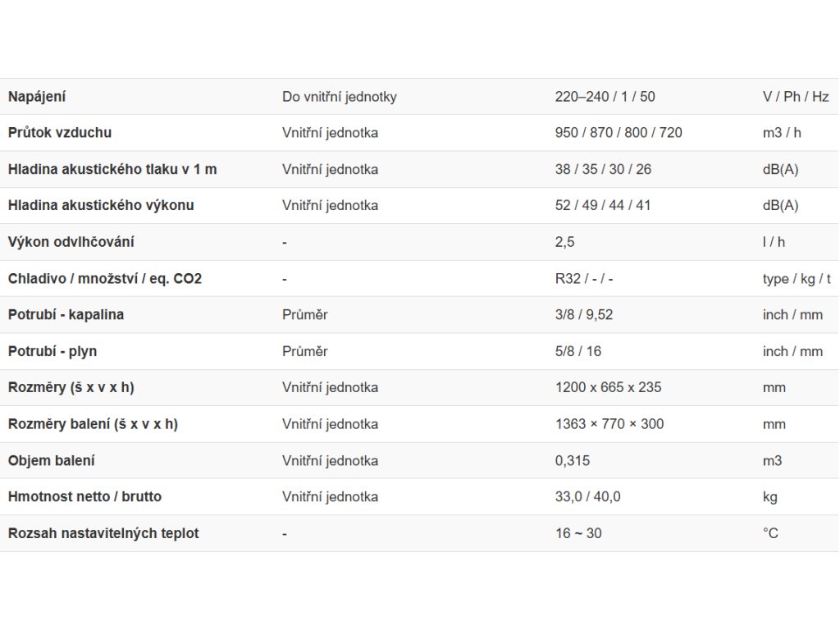The image size is (840, 630).
Task: Click the 220–240 / 1 / 50 value
Action: 605,97
